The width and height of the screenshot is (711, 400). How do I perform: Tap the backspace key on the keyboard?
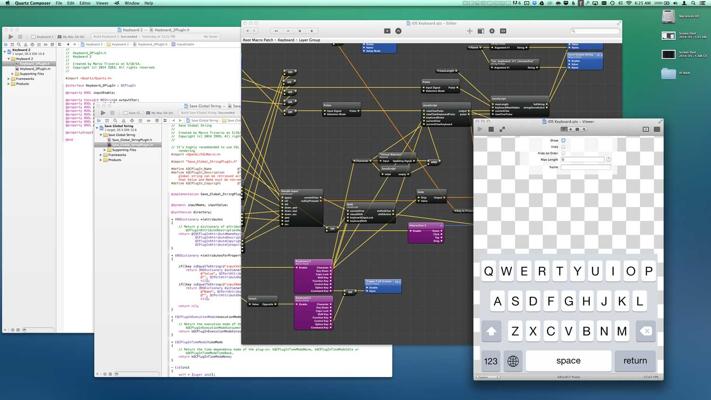pos(646,331)
